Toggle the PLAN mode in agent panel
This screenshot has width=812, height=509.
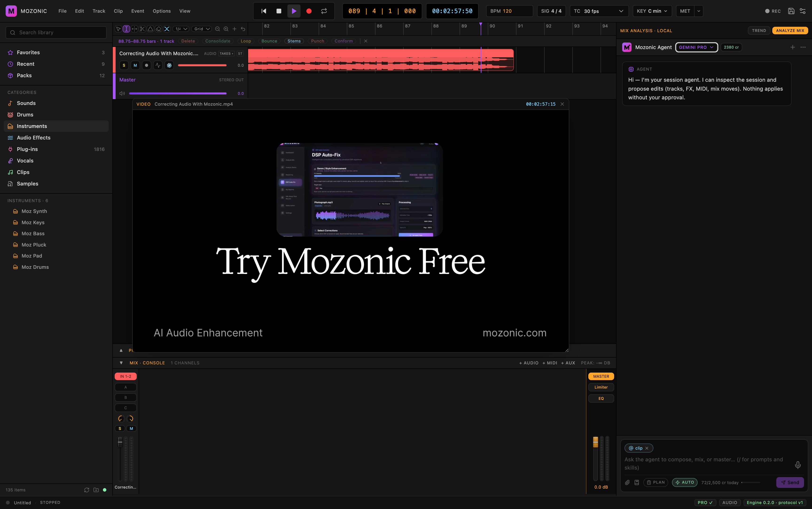click(656, 482)
